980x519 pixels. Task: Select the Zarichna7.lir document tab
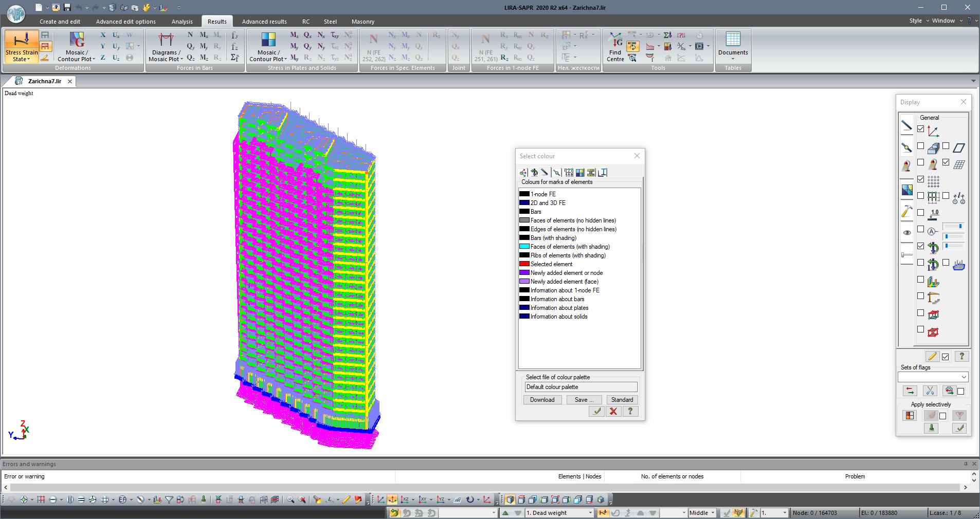[x=44, y=81]
